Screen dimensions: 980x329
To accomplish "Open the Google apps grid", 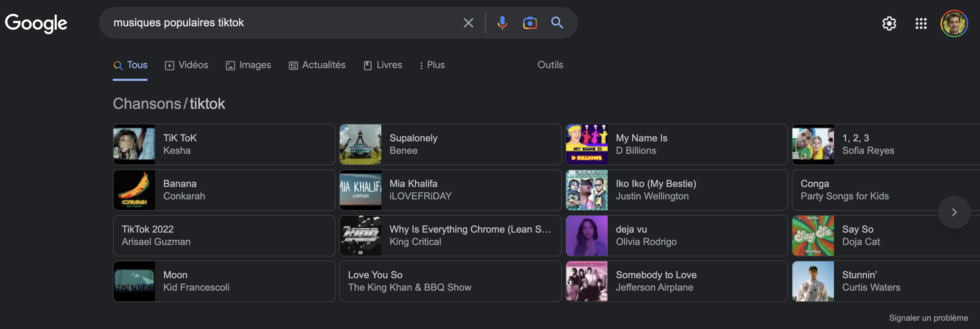I will click(x=920, y=23).
